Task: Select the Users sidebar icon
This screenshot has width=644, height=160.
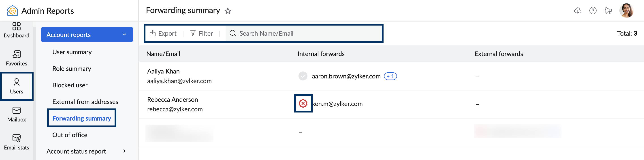Action: pos(17,86)
